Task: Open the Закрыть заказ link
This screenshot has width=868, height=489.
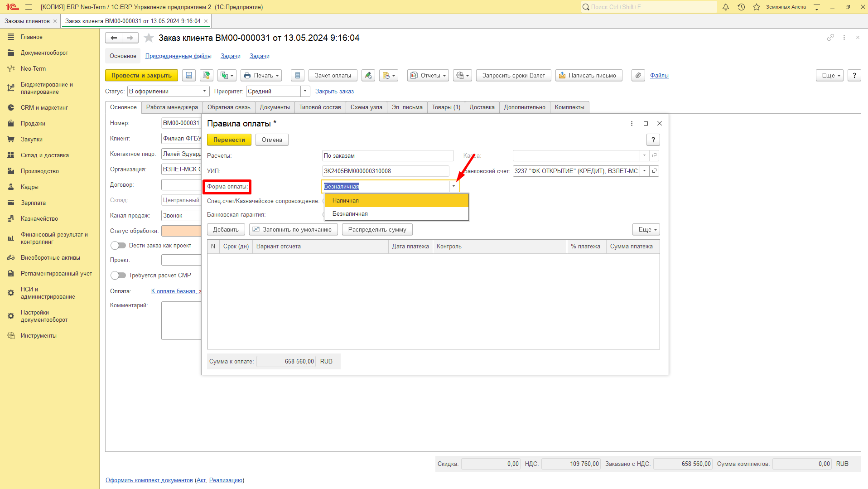Action: coord(334,92)
